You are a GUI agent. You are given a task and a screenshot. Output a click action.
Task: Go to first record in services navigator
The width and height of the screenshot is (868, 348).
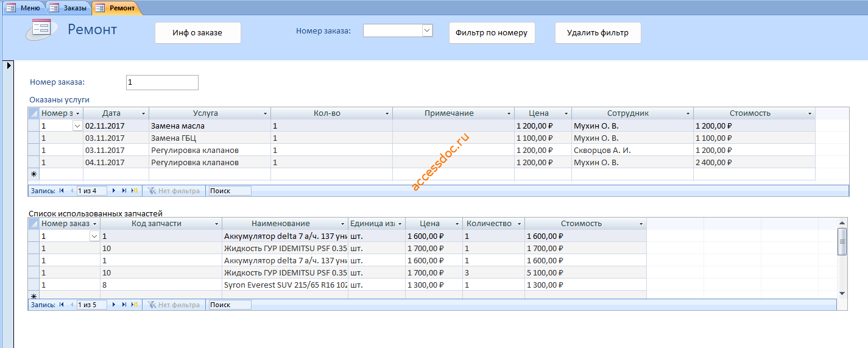62,191
